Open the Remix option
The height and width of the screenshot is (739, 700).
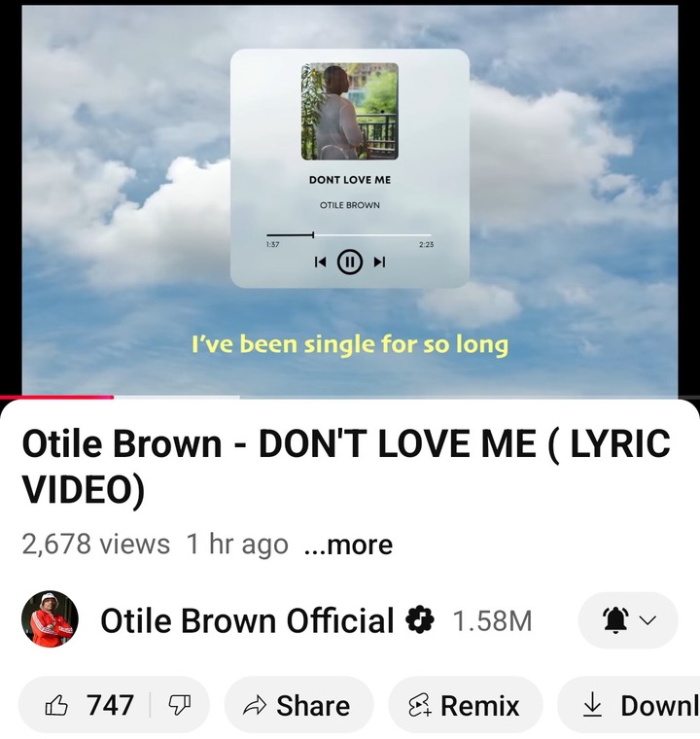point(466,705)
